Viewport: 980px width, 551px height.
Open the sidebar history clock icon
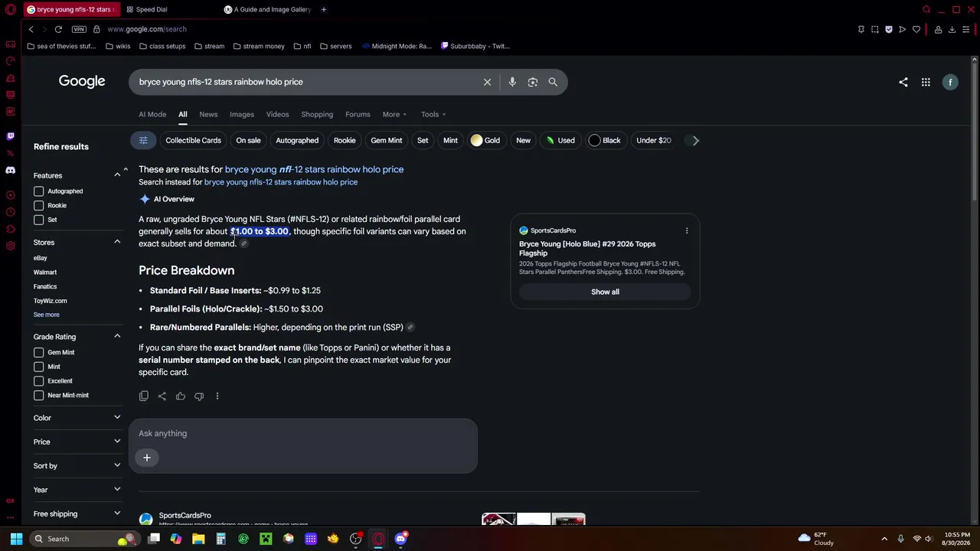click(x=10, y=212)
